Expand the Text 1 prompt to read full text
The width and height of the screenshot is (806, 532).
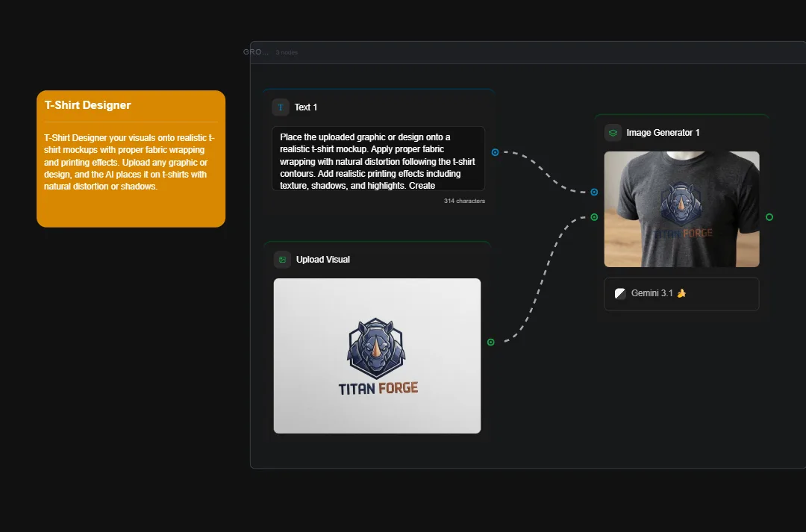(x=378, y=158)
